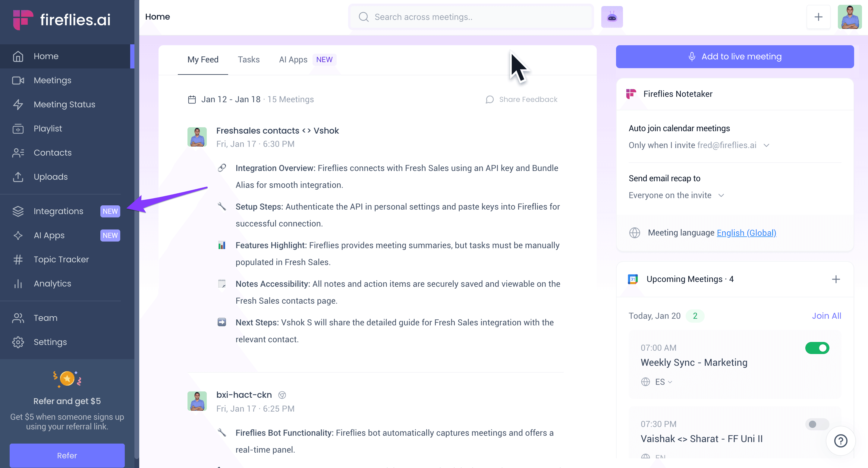Toggle off Weekly Sync - Marketing notetaker
The image size is (868, 468).
point(817,348)
